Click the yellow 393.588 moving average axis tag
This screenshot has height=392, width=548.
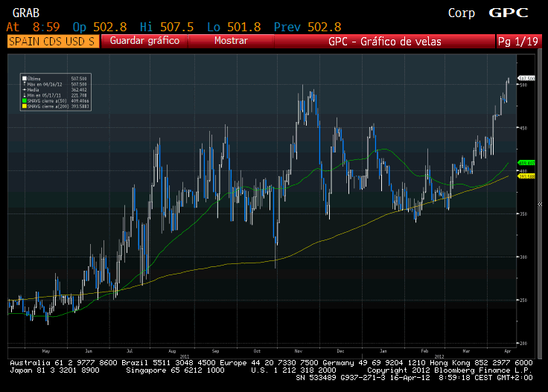(x=526, y=176)
